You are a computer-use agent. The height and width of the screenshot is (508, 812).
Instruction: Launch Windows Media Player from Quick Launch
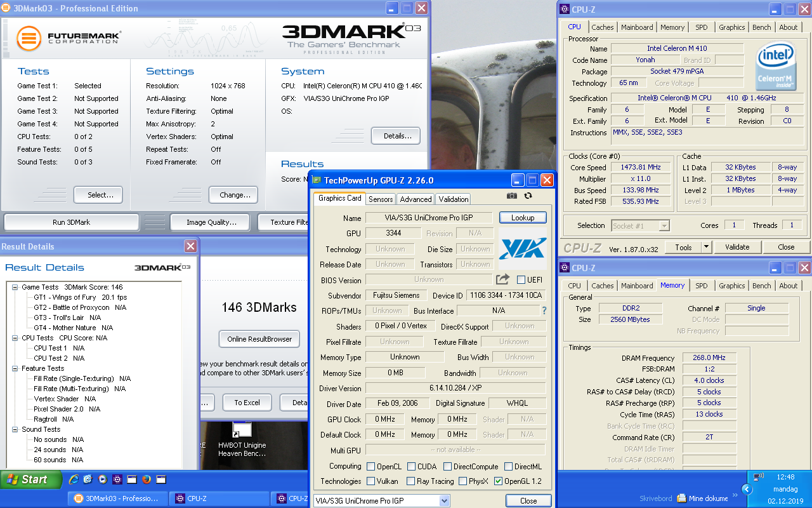click(x=103, y=479)
